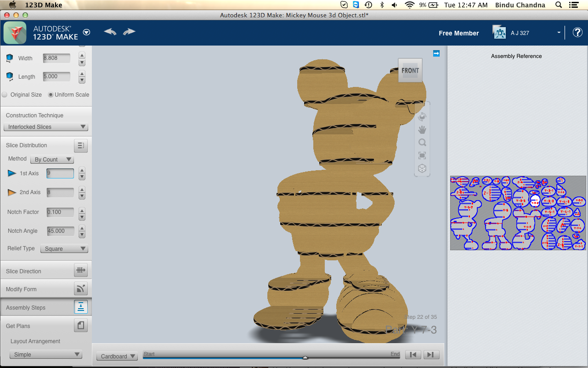Go to previous assembly step
The image size is (588, 368).
coord(413,355)
